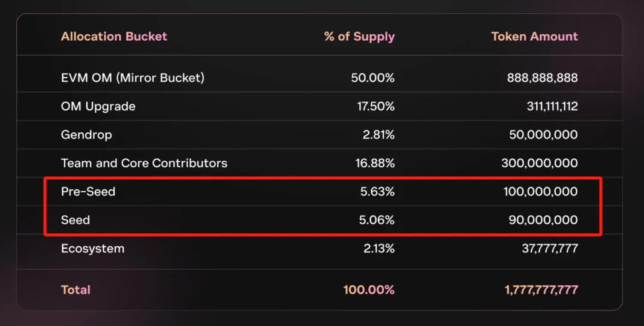The height and width of the screenshot is (326, 644).
Task: Click Team and Core Contributors label
Action: click(x=144, y=163)
